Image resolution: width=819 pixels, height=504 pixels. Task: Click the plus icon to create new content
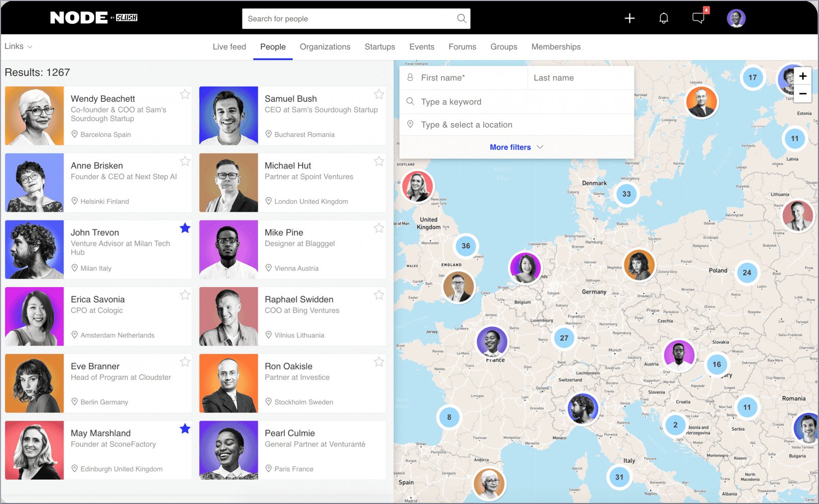630,18
